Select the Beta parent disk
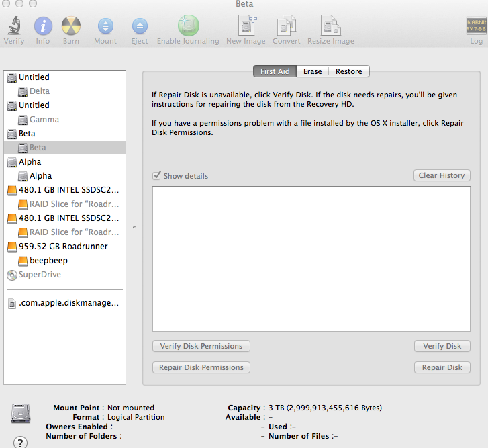 coord(64,134)
